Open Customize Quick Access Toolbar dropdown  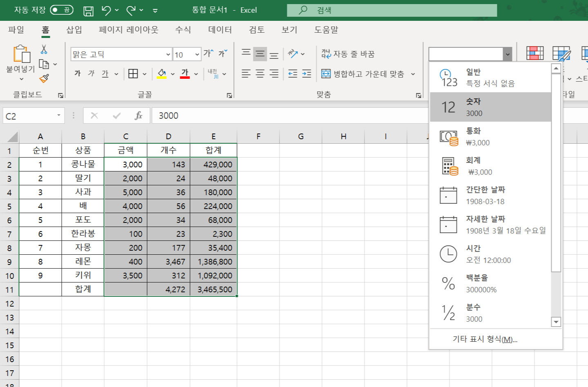(155, 11)
